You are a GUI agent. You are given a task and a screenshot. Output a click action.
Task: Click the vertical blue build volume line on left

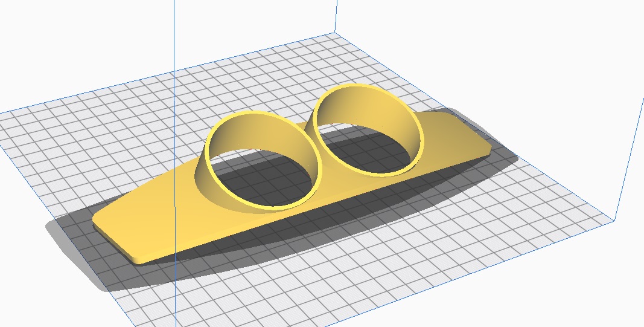click(x=174, y=36)
